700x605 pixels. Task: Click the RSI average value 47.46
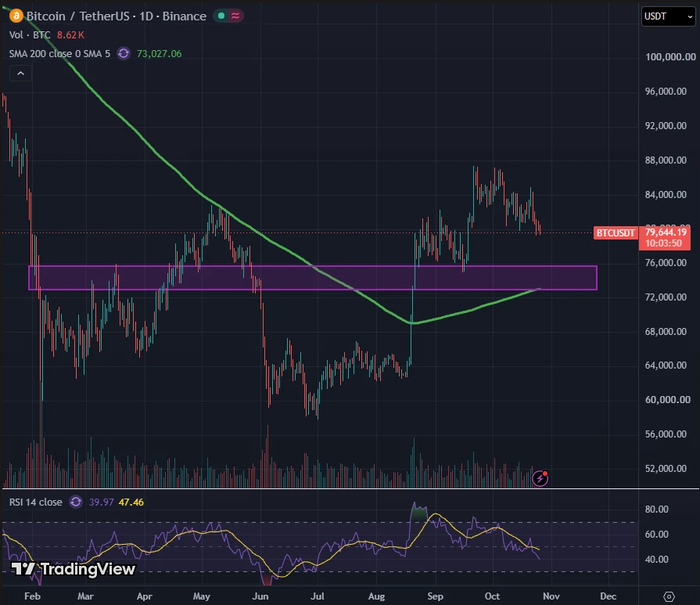coord(131,502)
